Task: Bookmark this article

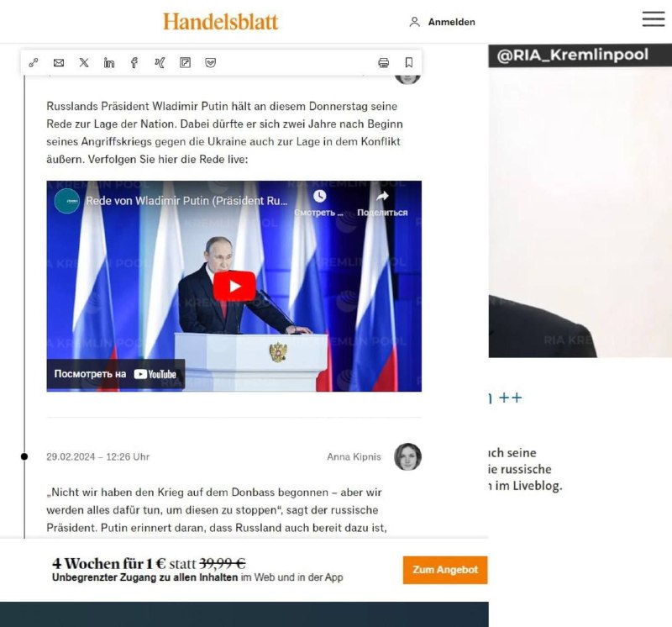Action: coord(409,63)
